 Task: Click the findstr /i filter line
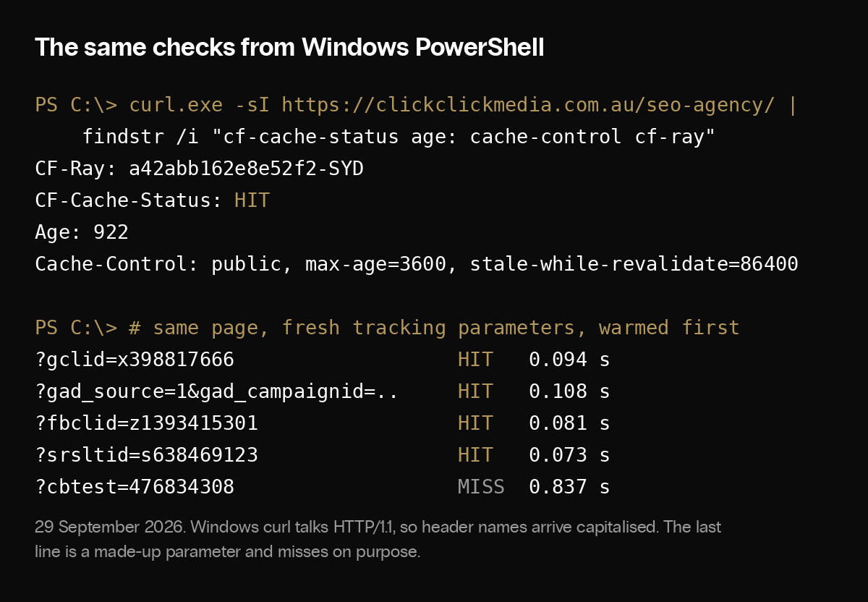coord(399,137)
